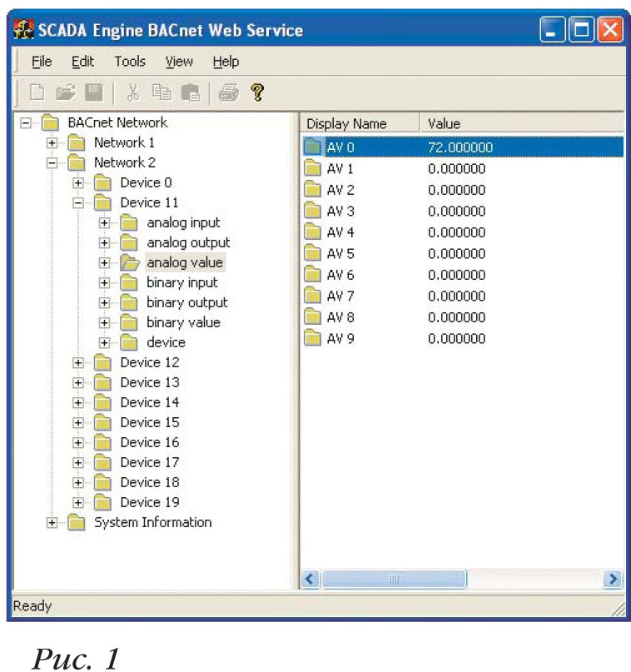Select the Device 14 tree label
Screen dimensions: 631x672
tap(150, 402)
